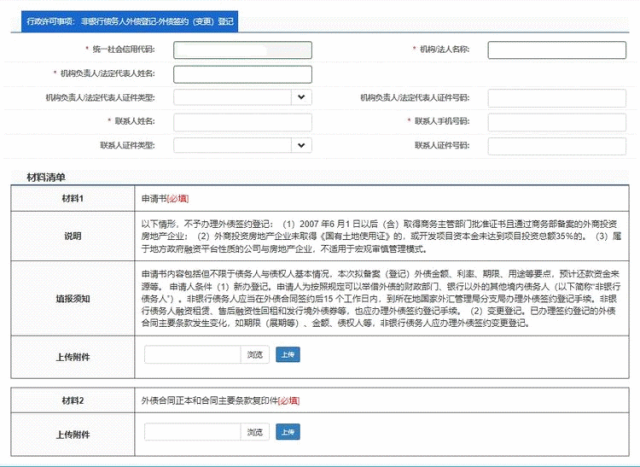Click the 联系人证件类型 combo box field
Image resolution: width=640 pixels, height=467 pixels.
point(242,145)
